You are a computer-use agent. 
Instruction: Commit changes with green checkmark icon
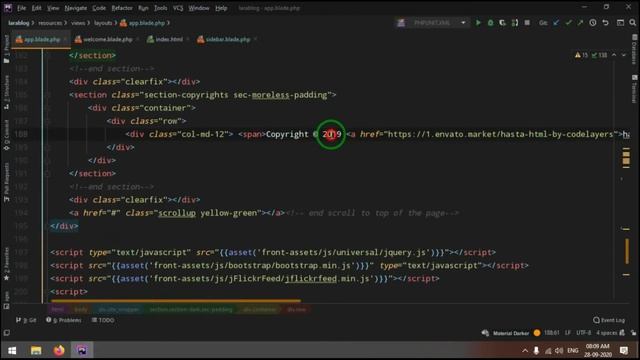coord(568,23)
